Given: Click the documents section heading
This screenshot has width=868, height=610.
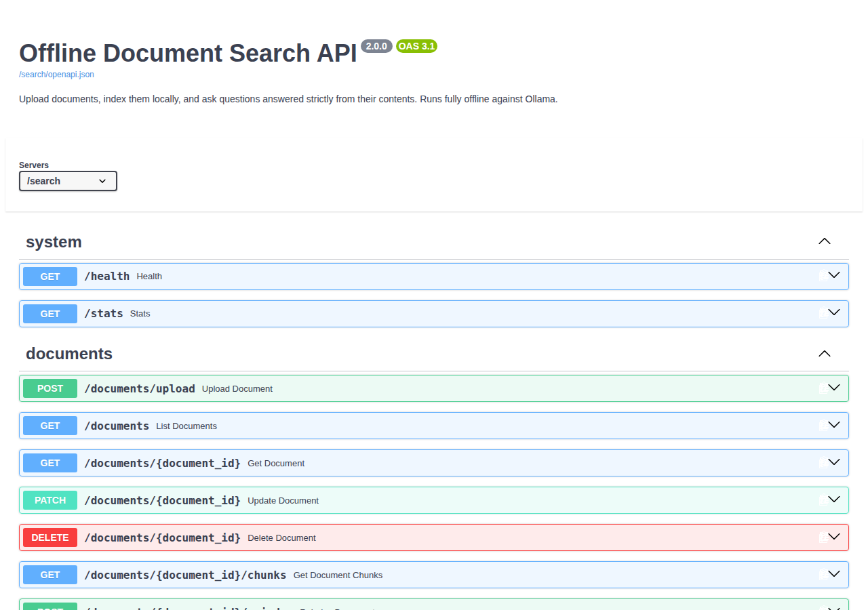Looking at the screenshot, I should pos(69,354).
